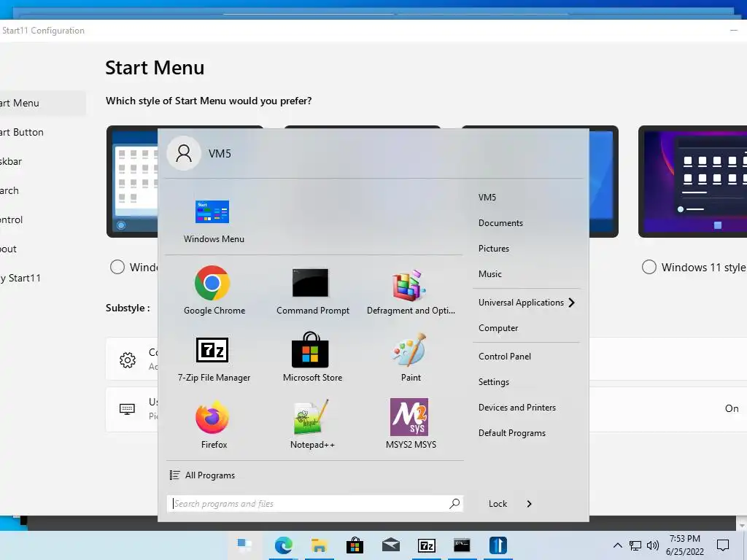Click the VM5 username at menu top
Screen dimensions: 747x560
[x=220, y=153]
